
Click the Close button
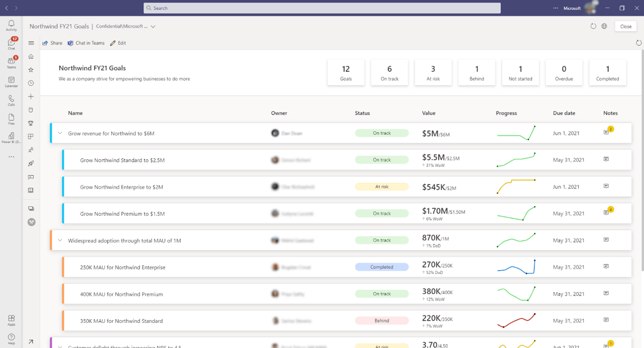pyautogui.click(x=625, y=26)
